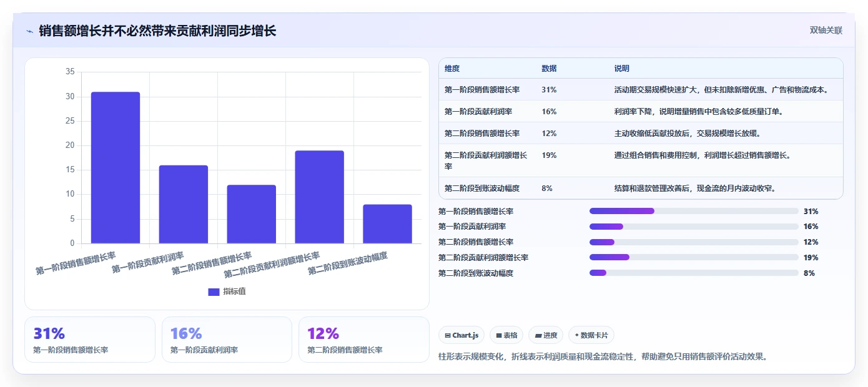
Task: Click the 16% progress bar
Action: (x=694, y=227)
